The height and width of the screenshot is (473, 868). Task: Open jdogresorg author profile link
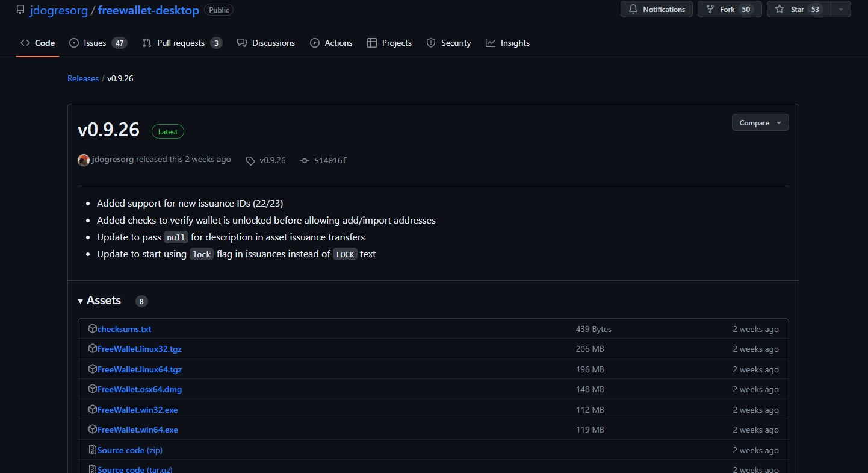113,160
